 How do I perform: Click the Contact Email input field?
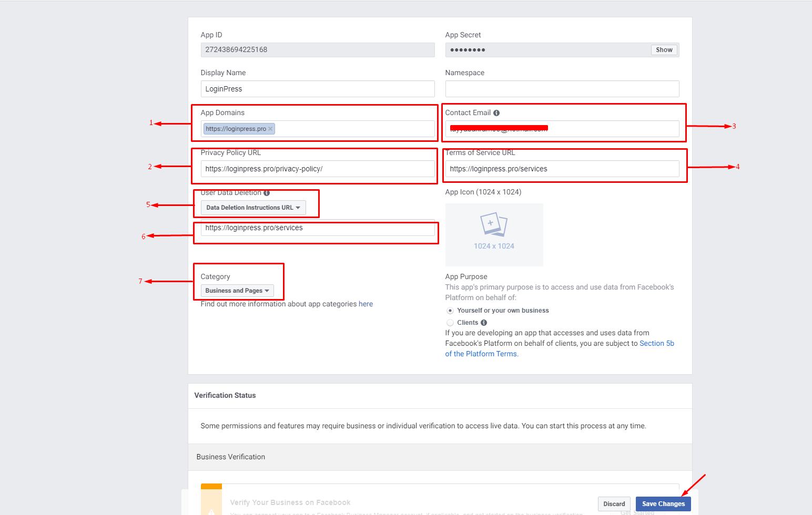point(562,129)
